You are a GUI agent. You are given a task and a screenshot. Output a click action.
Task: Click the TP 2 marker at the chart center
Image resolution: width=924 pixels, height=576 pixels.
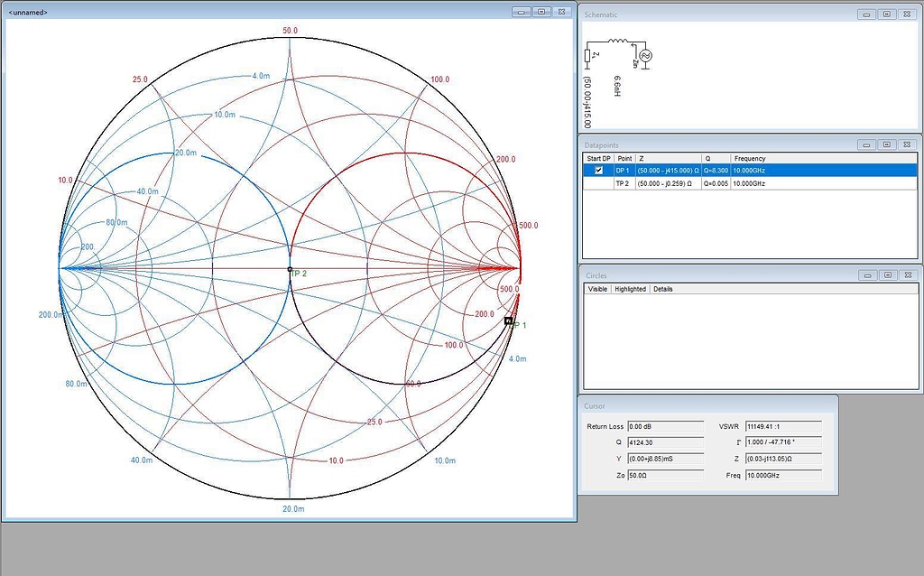(x=290, y=269)
